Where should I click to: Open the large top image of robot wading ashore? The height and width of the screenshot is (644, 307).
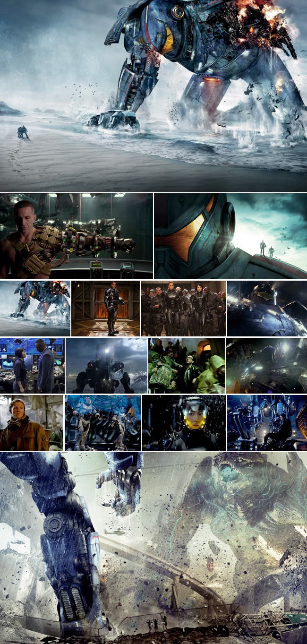coord(153,96)
